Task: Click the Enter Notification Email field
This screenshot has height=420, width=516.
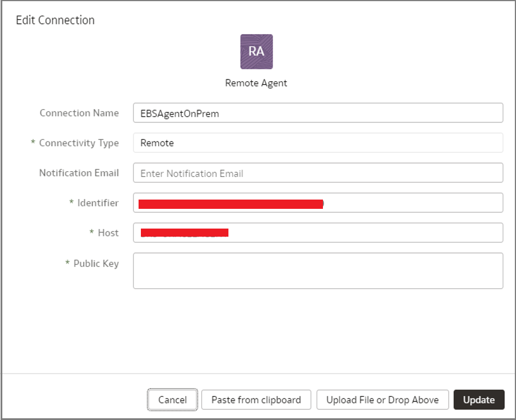Action: (318, 173)
